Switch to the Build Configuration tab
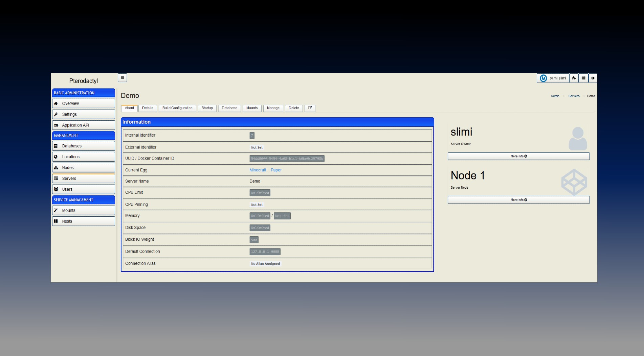The height and width of the screenshot is (356, 644). [x=177, y=108]
